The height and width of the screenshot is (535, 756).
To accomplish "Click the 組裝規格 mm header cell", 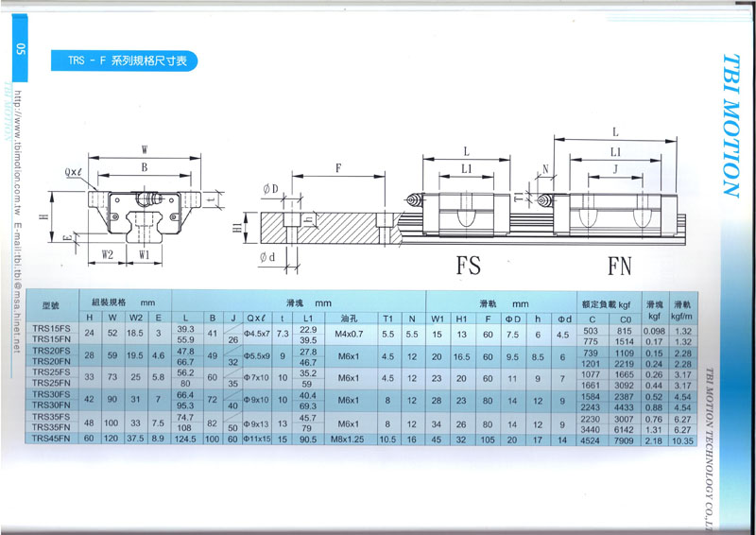I will pos(125,302).
